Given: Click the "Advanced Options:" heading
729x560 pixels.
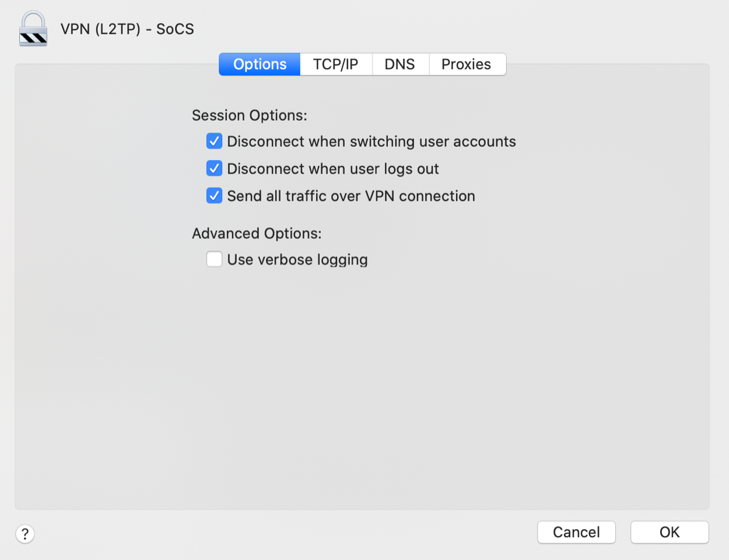Looking at the screenshot, I should click(x=257, y=234).
